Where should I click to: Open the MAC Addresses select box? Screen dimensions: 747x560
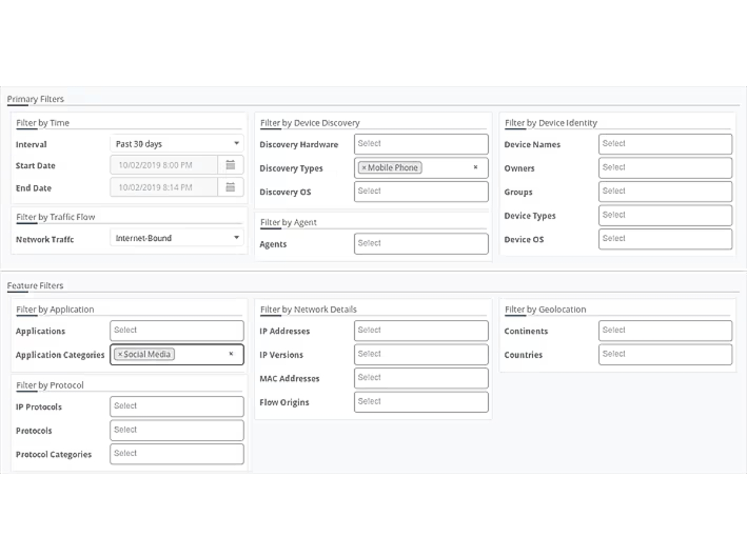pos(421,378)
